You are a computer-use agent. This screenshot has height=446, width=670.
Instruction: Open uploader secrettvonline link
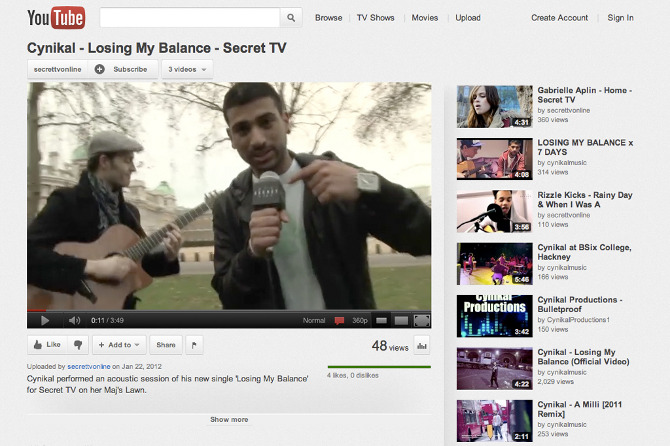tap(89, 367)
